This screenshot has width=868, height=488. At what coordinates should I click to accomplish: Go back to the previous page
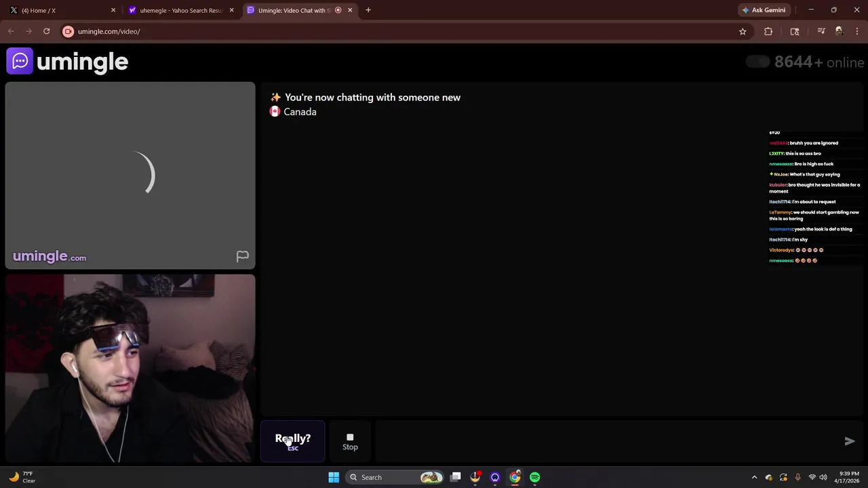tap(11, 31)
